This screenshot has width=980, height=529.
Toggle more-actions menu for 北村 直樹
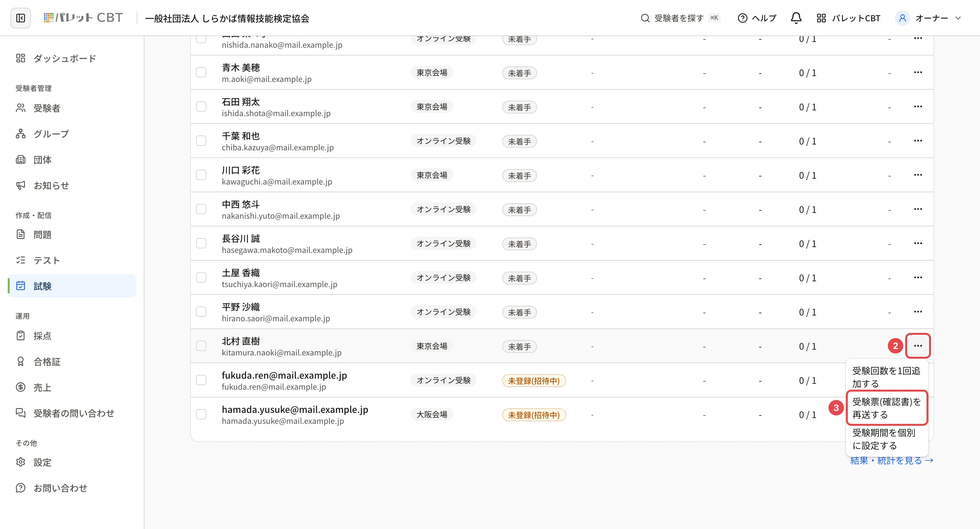(x=917, y=346)
